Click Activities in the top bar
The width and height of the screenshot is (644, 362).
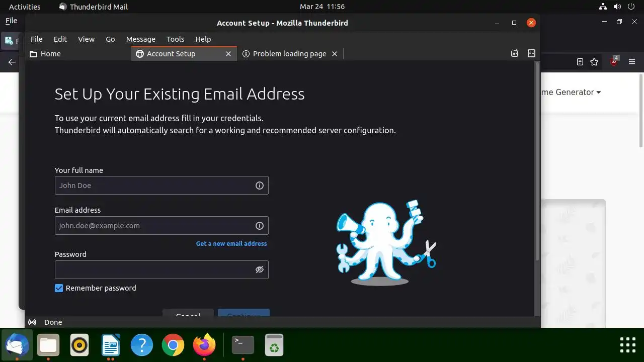point(25,7)
